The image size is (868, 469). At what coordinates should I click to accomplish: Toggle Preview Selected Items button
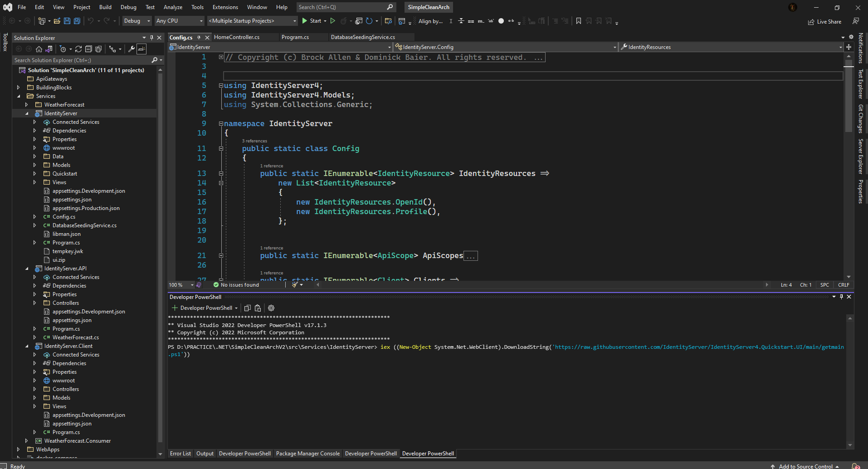coord(141,49)
